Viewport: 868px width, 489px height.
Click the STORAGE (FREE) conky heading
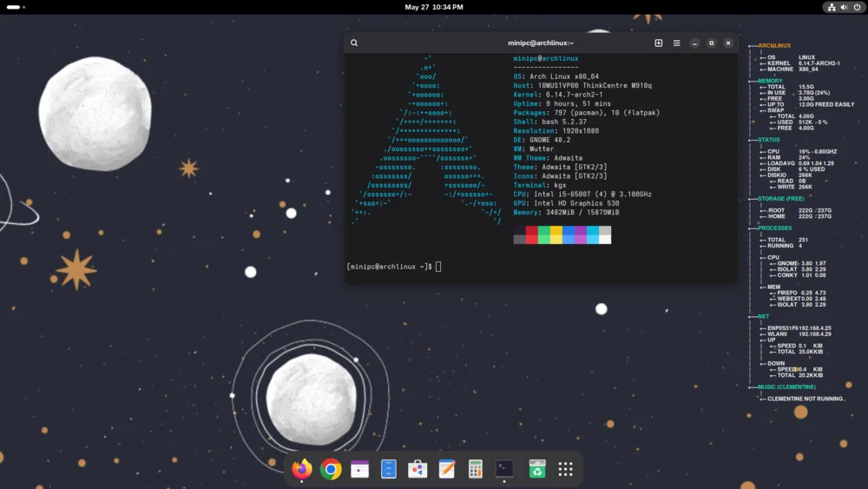click(x=780, y=198)
